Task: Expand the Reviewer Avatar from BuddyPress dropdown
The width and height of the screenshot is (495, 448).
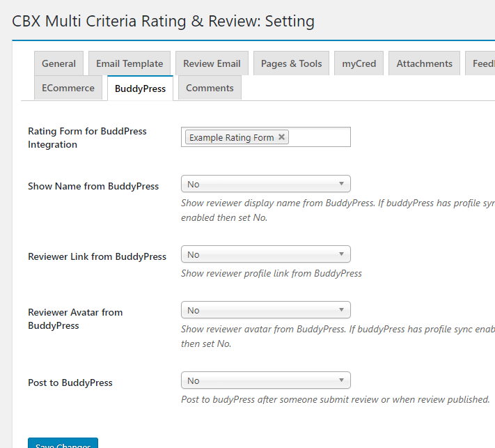Action: pyautogui.click(x=266, y=310)
